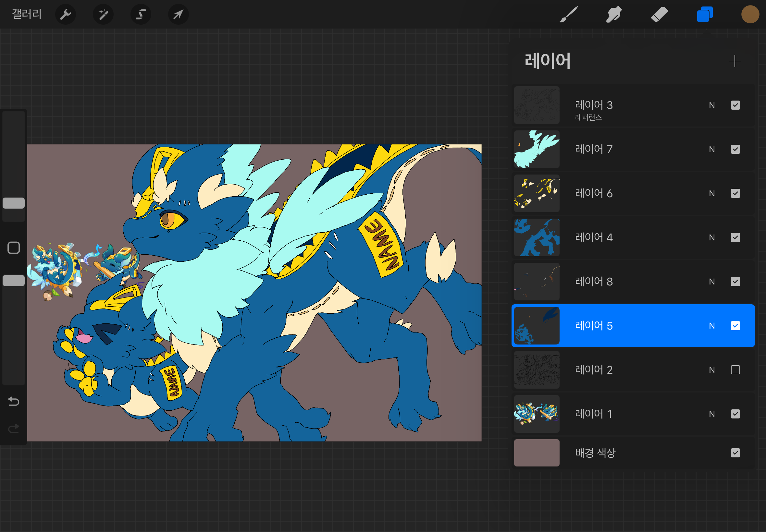This screenshot has height=532, width=766.
Task: Select the Brush tool
Action: [568, 14]
